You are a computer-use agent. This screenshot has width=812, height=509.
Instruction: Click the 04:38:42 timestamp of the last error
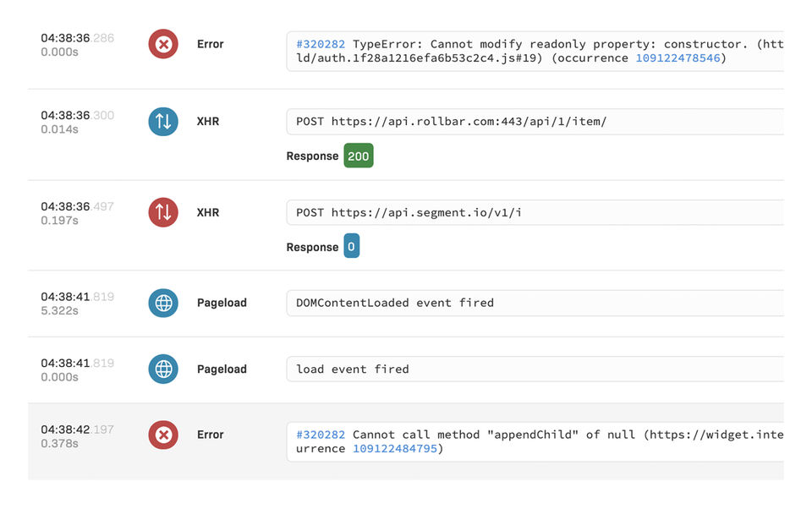65,430
